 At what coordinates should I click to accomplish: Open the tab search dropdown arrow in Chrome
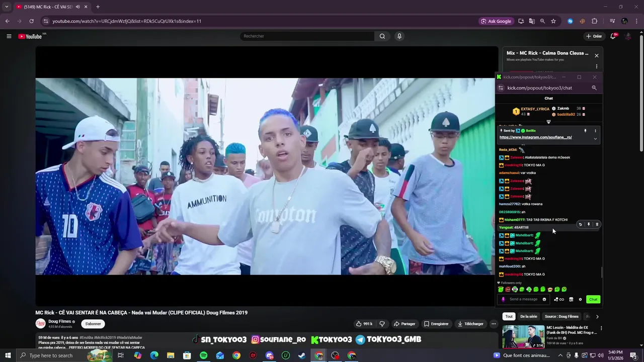7,7
